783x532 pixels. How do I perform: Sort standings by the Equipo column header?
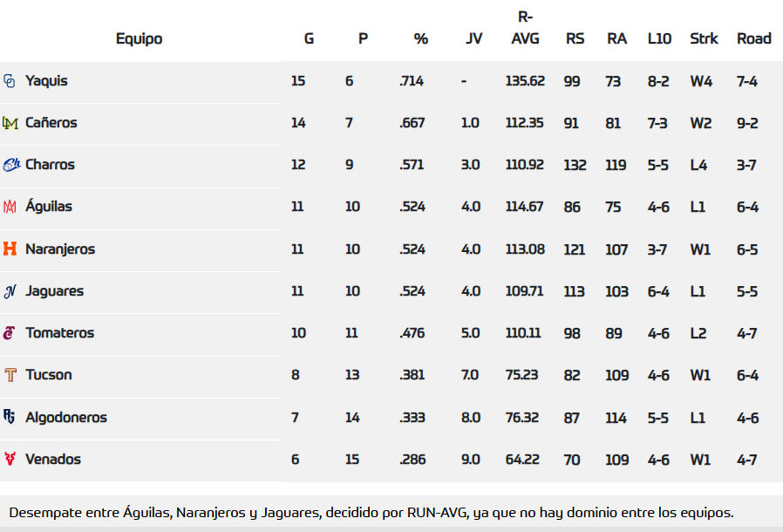(139, 38)
